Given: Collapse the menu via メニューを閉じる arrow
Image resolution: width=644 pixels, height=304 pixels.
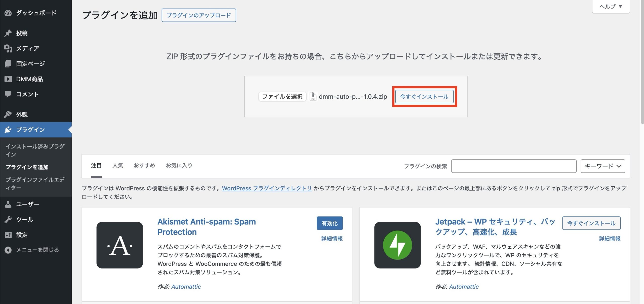Looking at the screenshot, I should pos(8,250).
